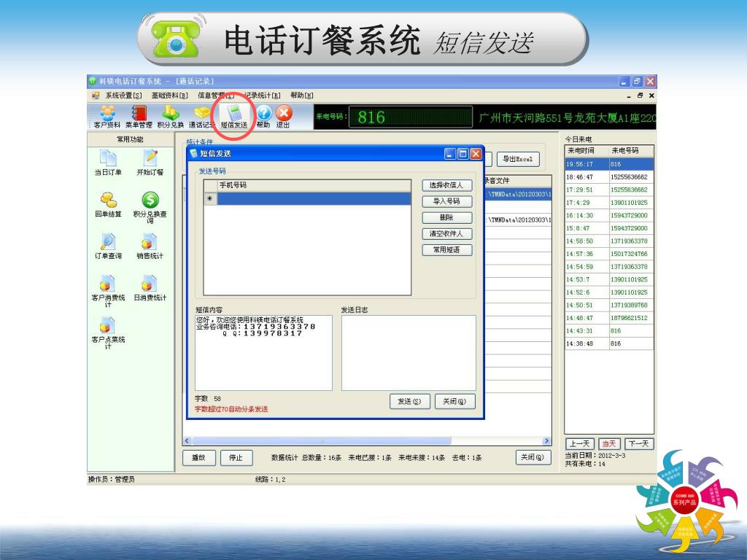Open the 系统设置 menu
Image resolution: width=747 pixels, height=560 pixels.
[123, 96]
